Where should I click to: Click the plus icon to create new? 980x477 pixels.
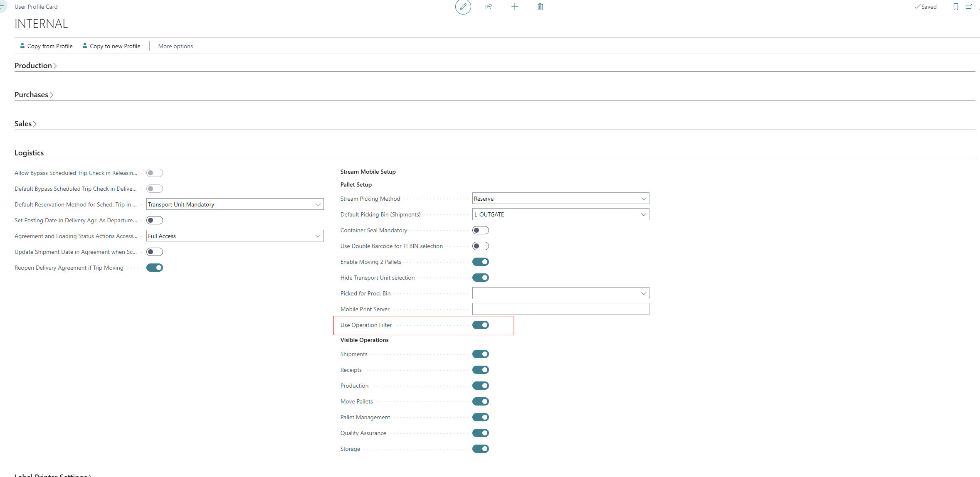[x=514, y=7]
